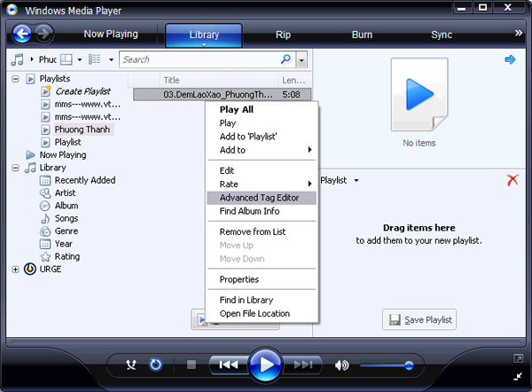Click the view options list icon

(x=94, y=59)
